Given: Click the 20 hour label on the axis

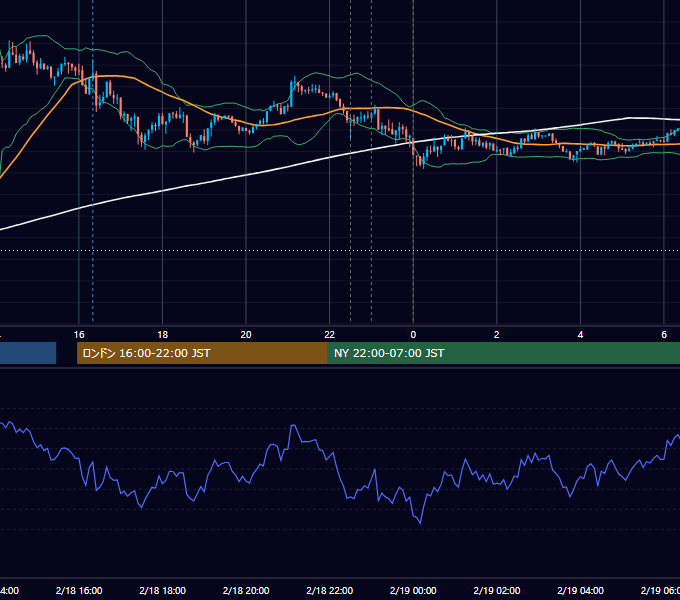Looking at the screenshot, I should tap(246, 335).
